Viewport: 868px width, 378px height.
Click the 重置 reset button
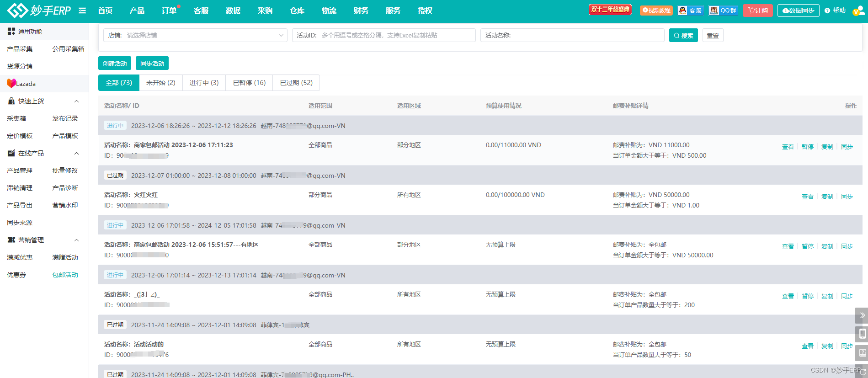pyautogui.click(x=713, y=35)
